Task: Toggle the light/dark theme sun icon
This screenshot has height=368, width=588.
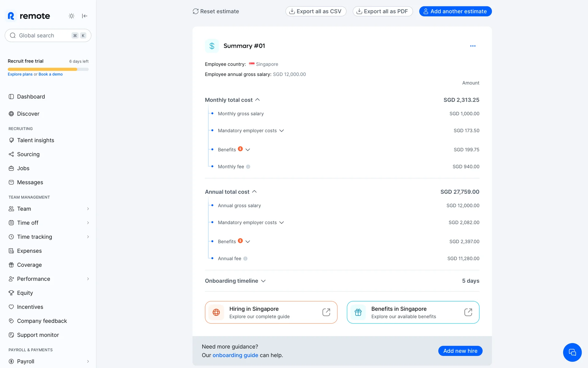Action: click(71, 16)
